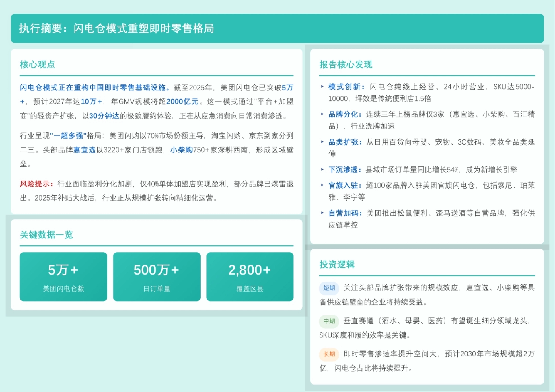Click the 自营加码： label
The image size is (555, 392).
345,213
